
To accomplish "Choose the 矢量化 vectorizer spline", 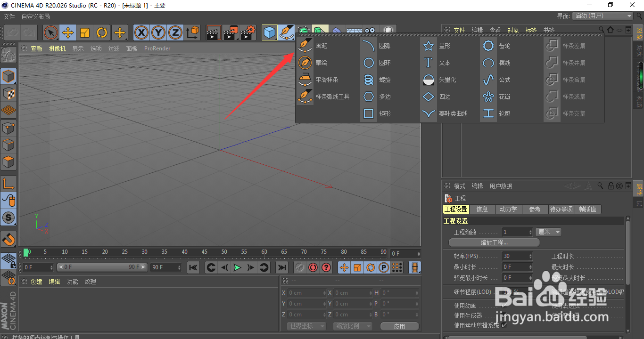I will (x=439, y=80).
